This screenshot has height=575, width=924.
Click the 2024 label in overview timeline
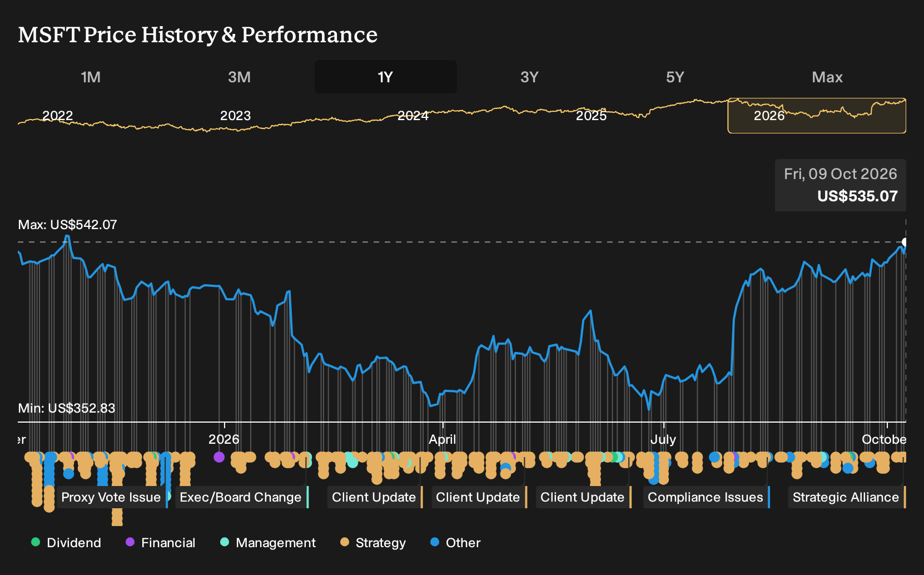click(413, 116)
